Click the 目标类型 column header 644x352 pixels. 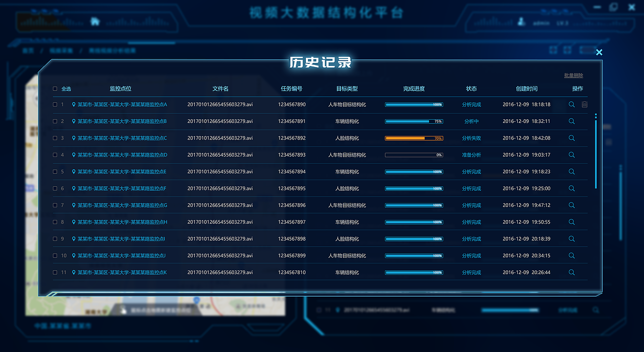tap(347, 89)
